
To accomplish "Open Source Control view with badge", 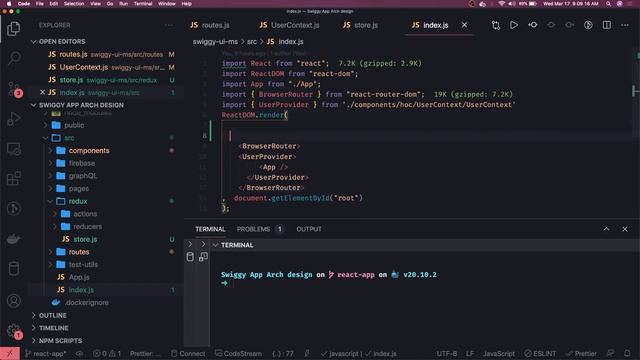I will point(14,88).
